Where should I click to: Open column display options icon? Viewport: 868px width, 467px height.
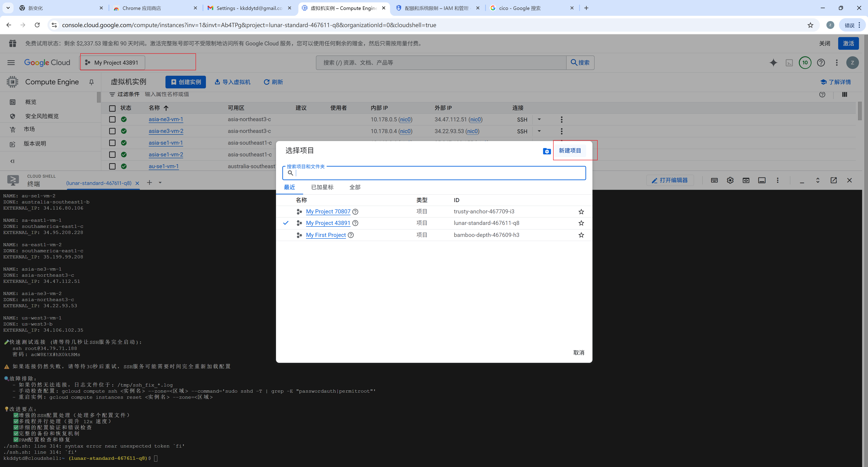tap(844, 95)
